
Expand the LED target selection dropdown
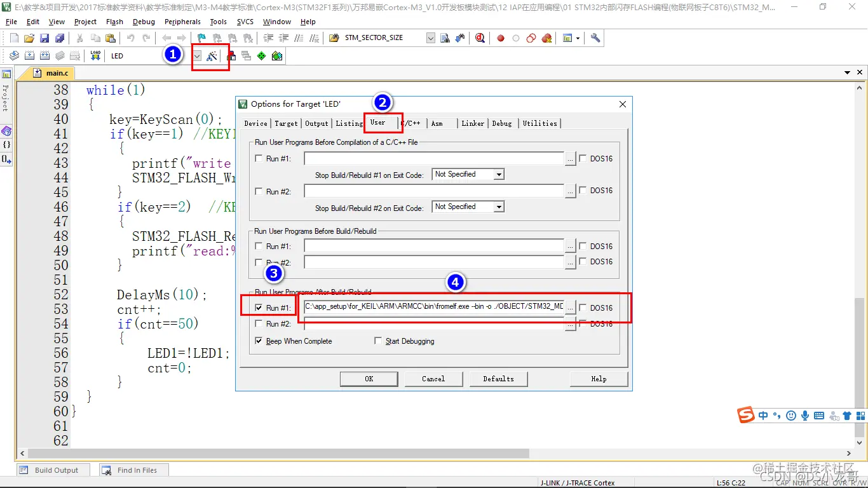(x=197, y=56)
